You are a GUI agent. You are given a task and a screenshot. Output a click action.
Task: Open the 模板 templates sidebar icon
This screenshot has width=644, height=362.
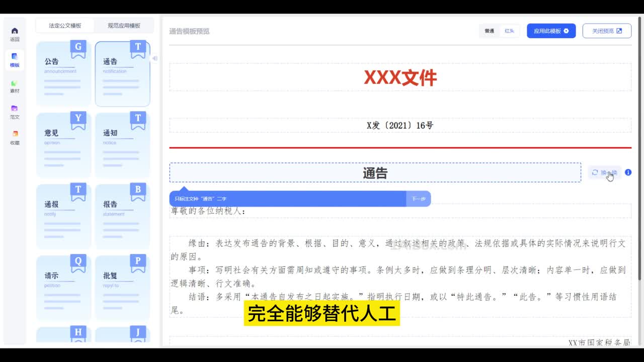[15, 60]
